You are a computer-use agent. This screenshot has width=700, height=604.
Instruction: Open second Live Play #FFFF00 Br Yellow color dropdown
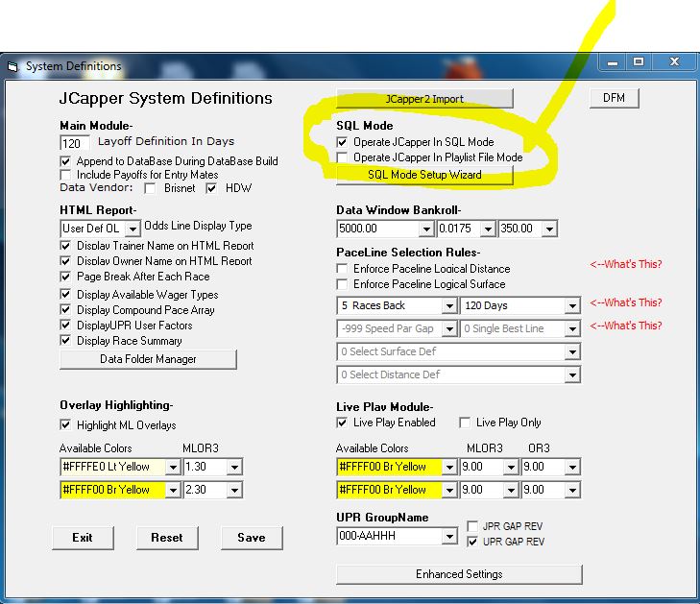(449, 491)
